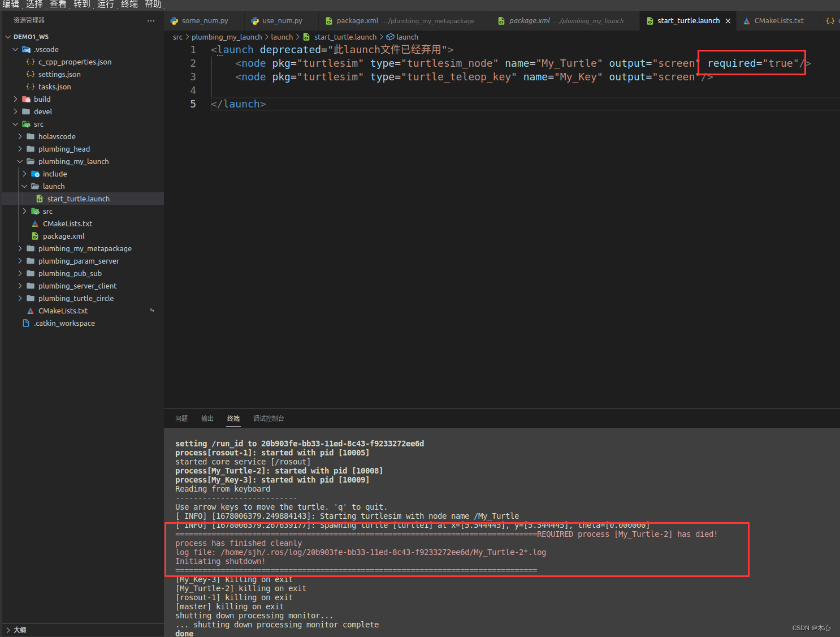Switch to the 调试控制台 panel tab
840x637 pixels.
coord(269,419)
